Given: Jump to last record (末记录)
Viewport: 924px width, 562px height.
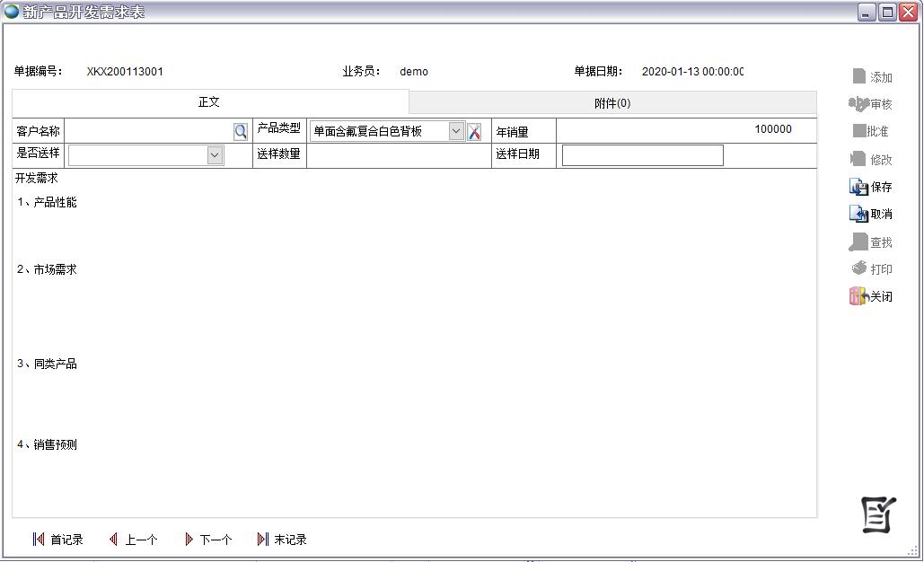Looking at the screenshot, I should pyautogui.click(x=282, y=540).
